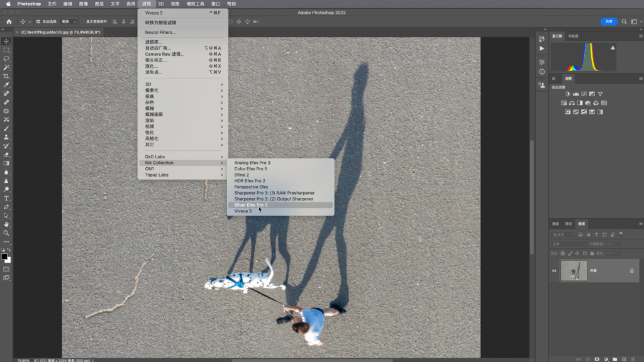
Task: Open Camera Raw 滤镜 from the menu
Action: [183, 54]
